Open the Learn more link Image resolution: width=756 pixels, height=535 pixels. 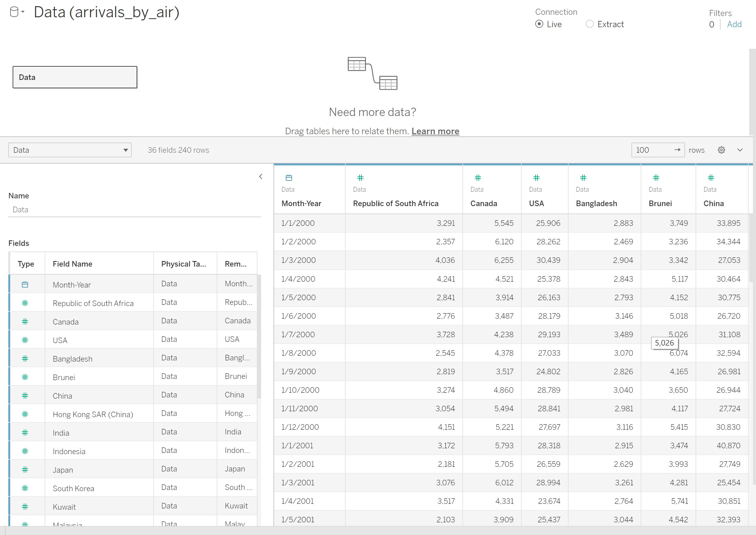(435, 131)
